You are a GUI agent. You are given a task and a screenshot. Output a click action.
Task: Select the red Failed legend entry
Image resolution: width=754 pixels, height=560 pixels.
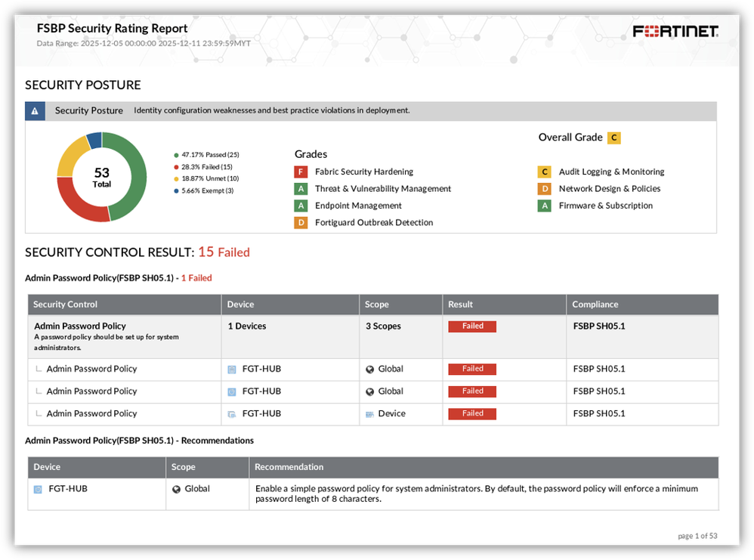203,167
